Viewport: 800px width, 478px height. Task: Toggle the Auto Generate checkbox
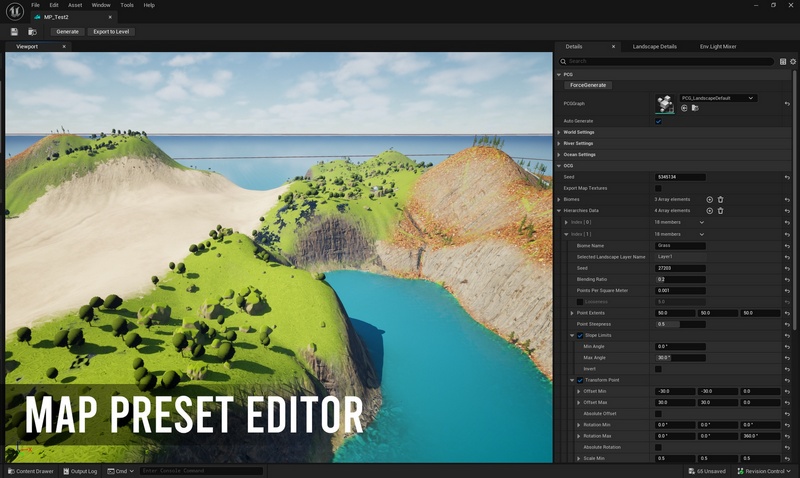pyautogui.click(x=658, y=121)
